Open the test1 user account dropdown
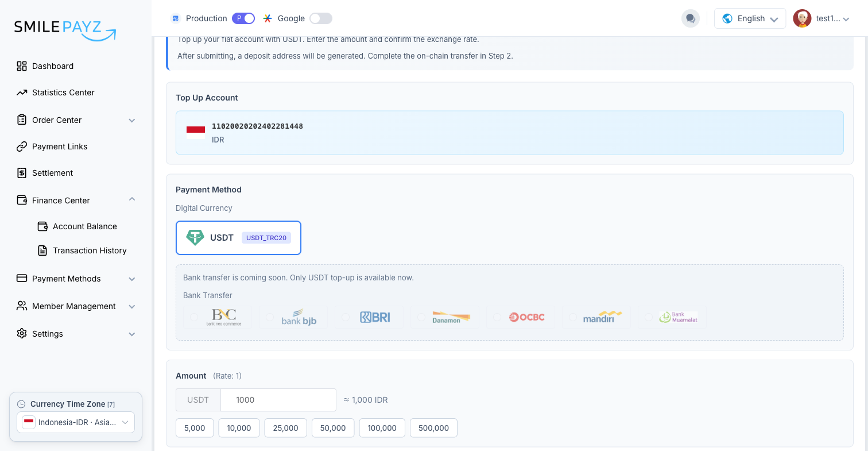Viewport: 868px width, 451px height. click(821, 18)
